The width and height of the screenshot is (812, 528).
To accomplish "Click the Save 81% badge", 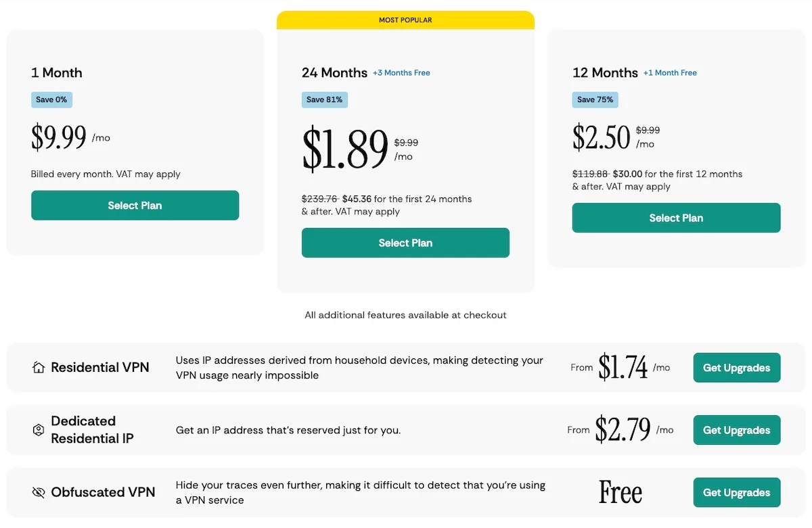I will tap(324, 100).
